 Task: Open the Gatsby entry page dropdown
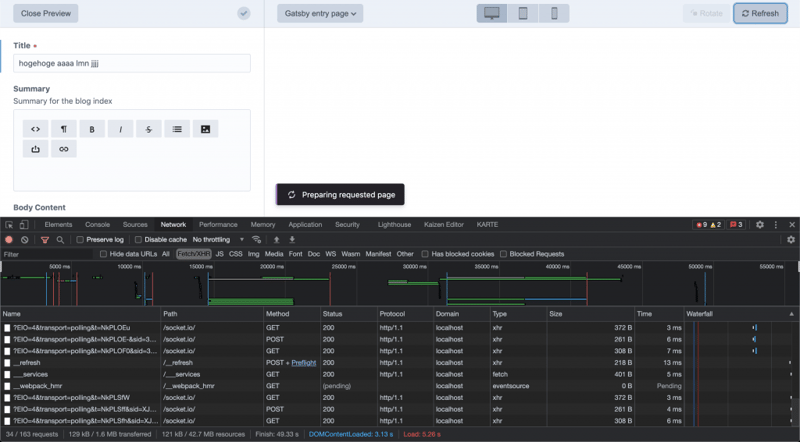[320, 13]
